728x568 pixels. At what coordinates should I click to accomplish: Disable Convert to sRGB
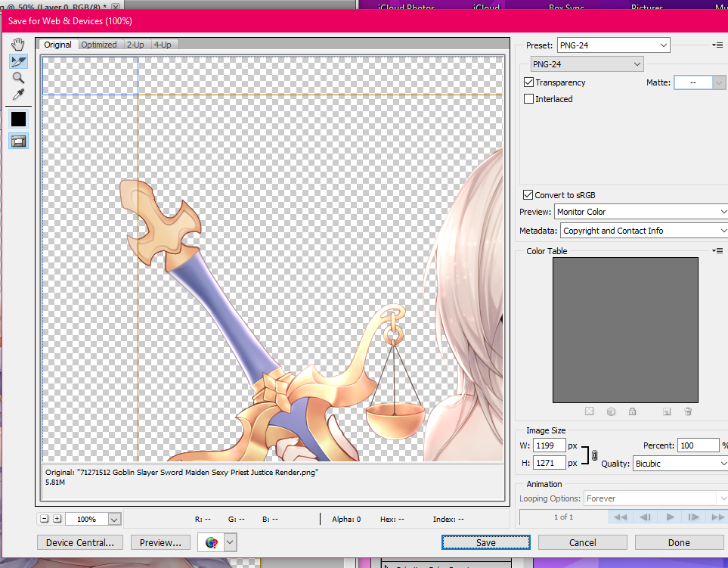[529, 195]
